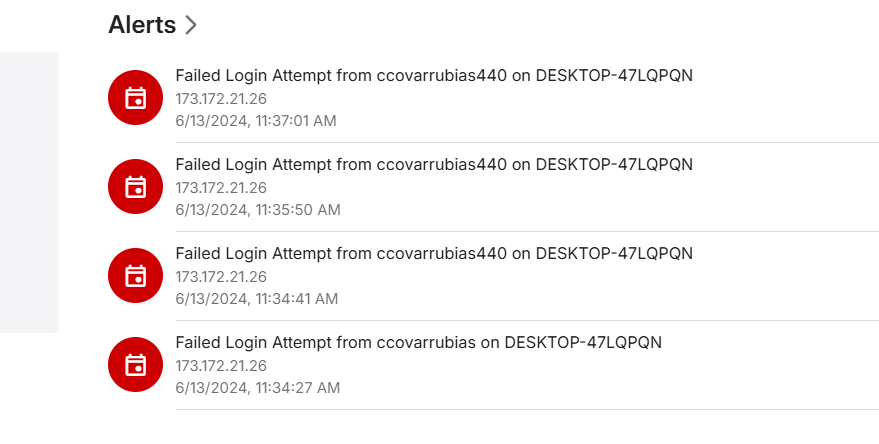Click the red calendar icon for the 11:35:50 alert
This screenshot has height=444, width=879.
tap(135, 187)
